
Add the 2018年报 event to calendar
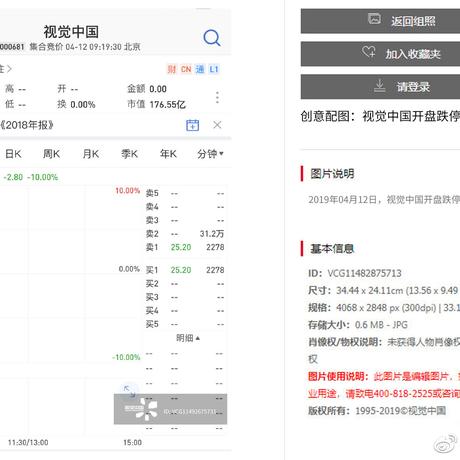coord(192,125)
